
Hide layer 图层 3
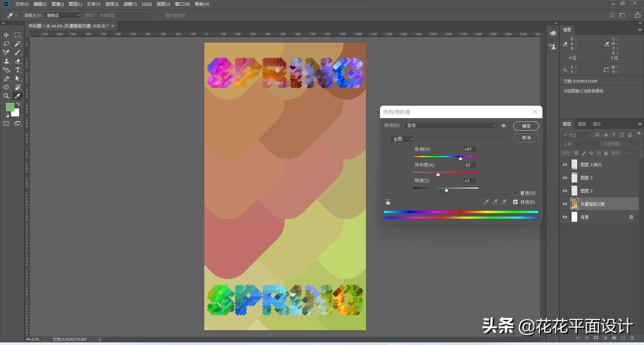point(565,178)
